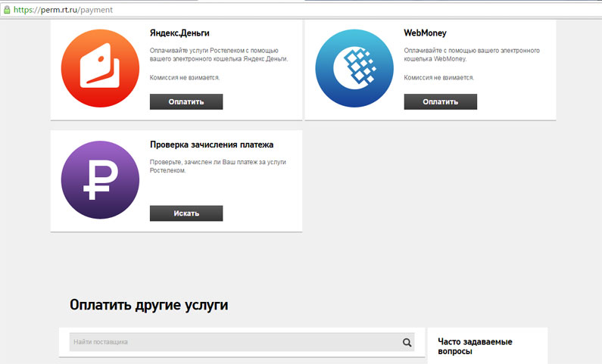
Task: Click Комиссия не взимается under WebMoney
Action: (438, 77)
